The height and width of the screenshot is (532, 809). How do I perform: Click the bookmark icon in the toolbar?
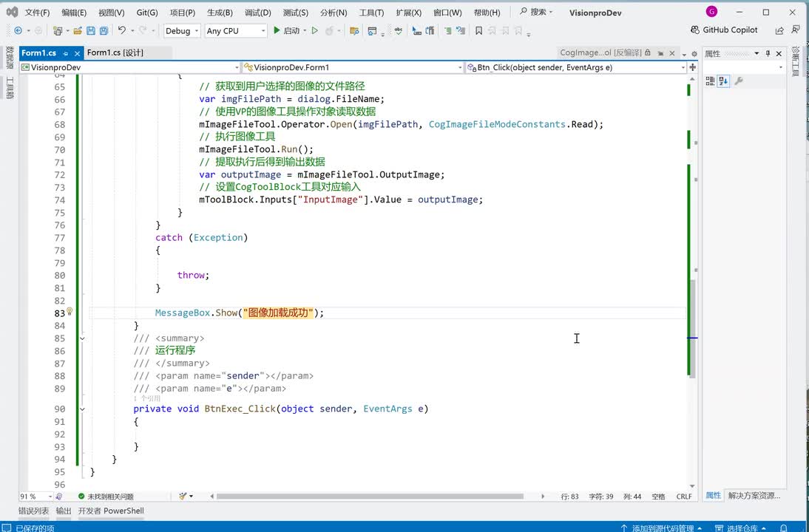point(478,31)
